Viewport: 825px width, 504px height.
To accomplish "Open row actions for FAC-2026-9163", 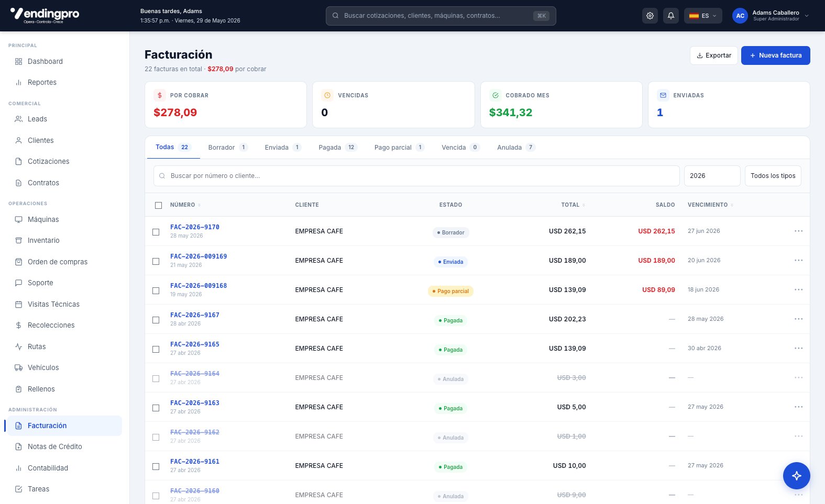I will pyautogui.click(x=798, y=407).
